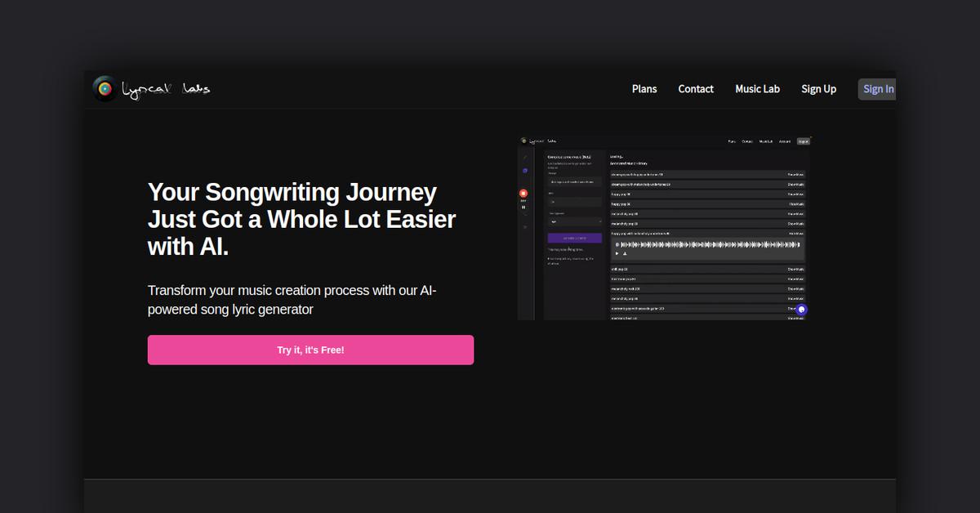Click the download icon beside the play button
This screenshot has height=513, width=980.
coord(625,253)
